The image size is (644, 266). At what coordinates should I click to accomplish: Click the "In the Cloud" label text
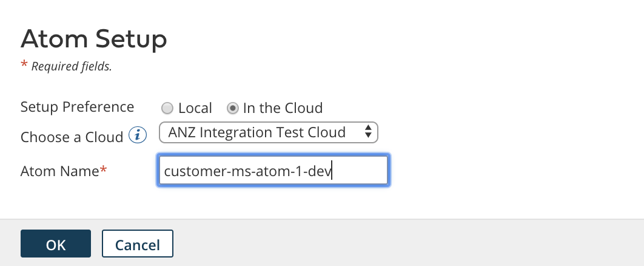click(x=283, y=109)
